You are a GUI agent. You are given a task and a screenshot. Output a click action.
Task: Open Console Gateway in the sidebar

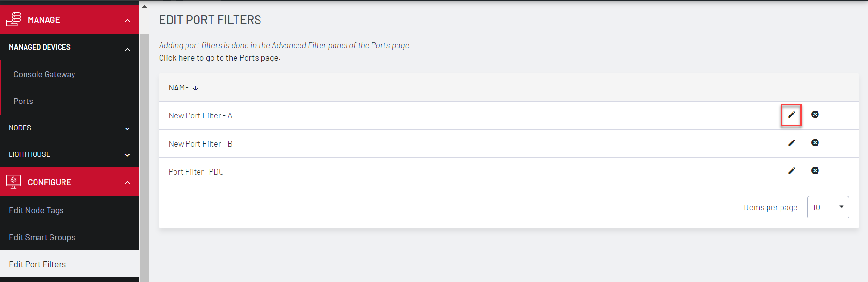click(x=44, y=74)
